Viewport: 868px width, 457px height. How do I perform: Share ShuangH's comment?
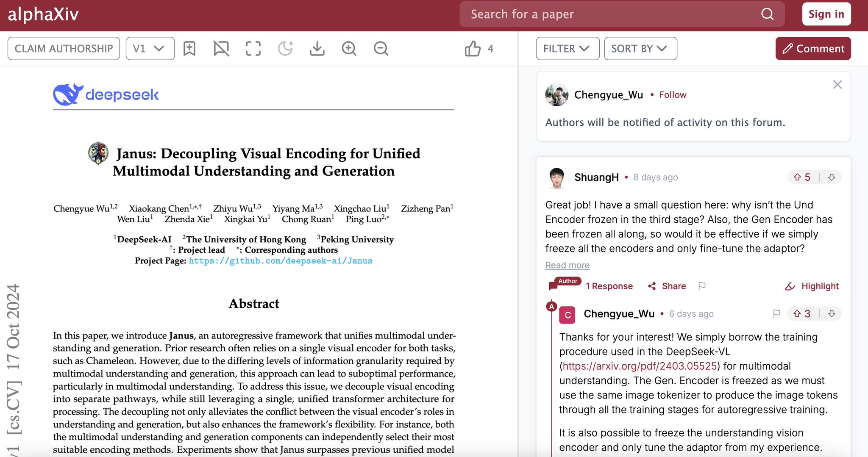[667, 286]
